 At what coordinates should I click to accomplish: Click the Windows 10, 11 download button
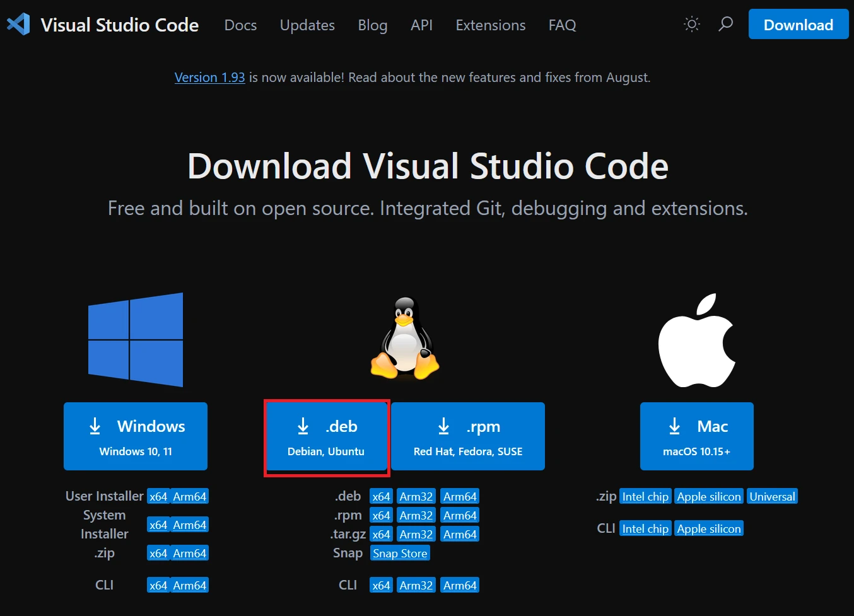pos(136,436)
